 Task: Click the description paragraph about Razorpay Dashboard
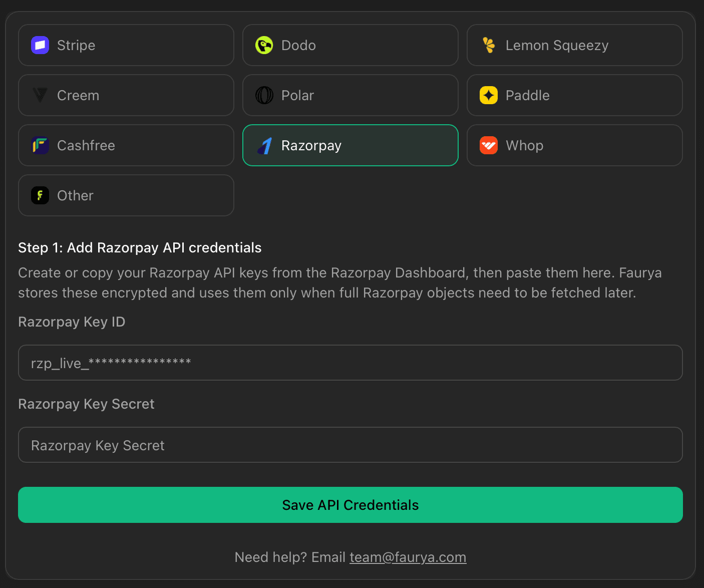[x=340, y=282]
